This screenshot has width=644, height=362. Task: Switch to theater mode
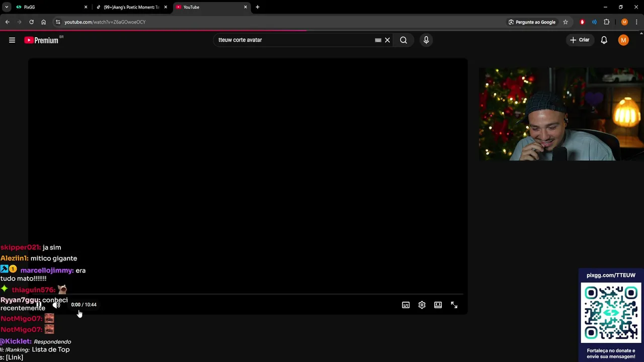pyautogui.click(x=438, y=305)
